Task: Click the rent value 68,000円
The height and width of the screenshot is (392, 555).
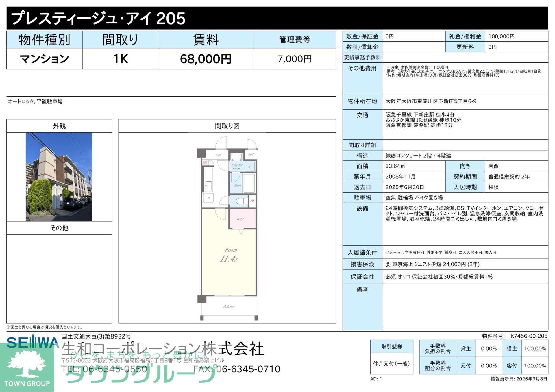Action: point(206,59)
